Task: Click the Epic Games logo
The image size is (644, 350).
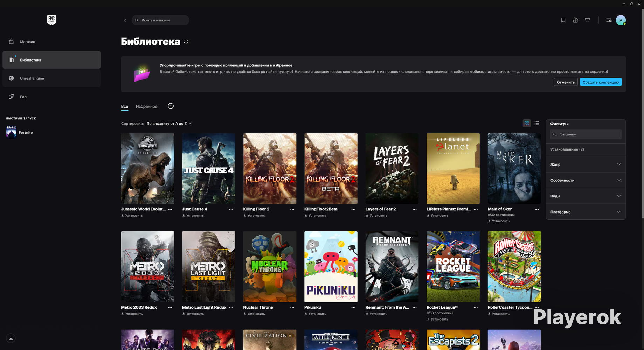Action: pyautogui.click(x=51, y=20)
